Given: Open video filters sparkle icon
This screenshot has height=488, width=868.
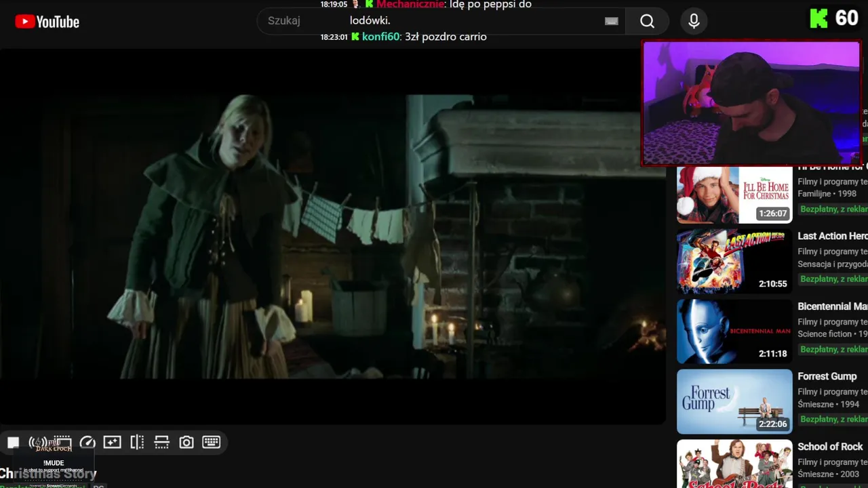Looking at the screenshot, I should pos(112,443).
